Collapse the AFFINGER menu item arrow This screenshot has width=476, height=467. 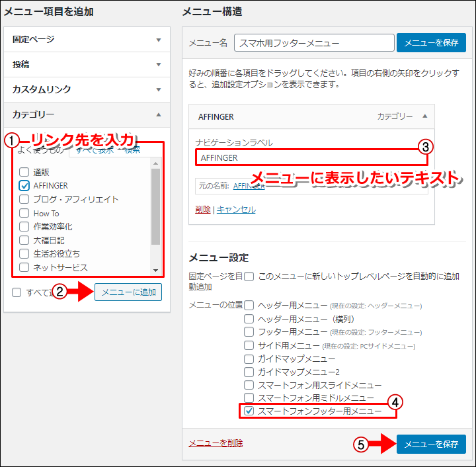424,116
